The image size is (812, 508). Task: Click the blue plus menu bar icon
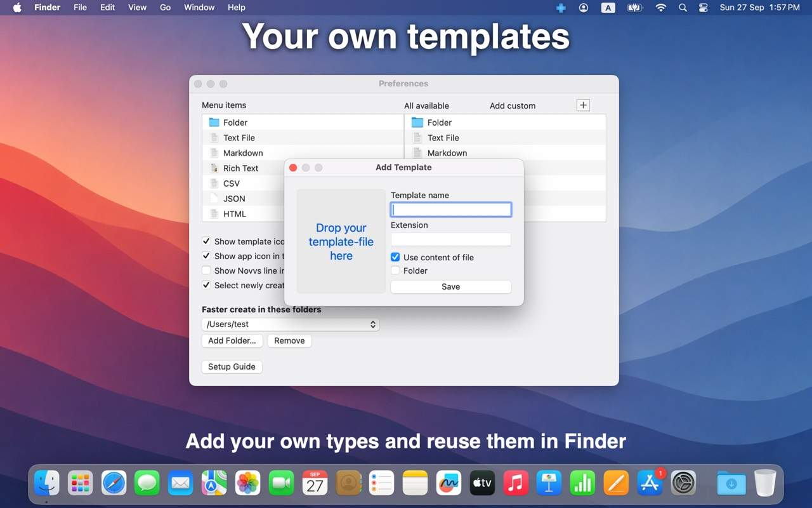pyautogui.click(x=561, y=8)
